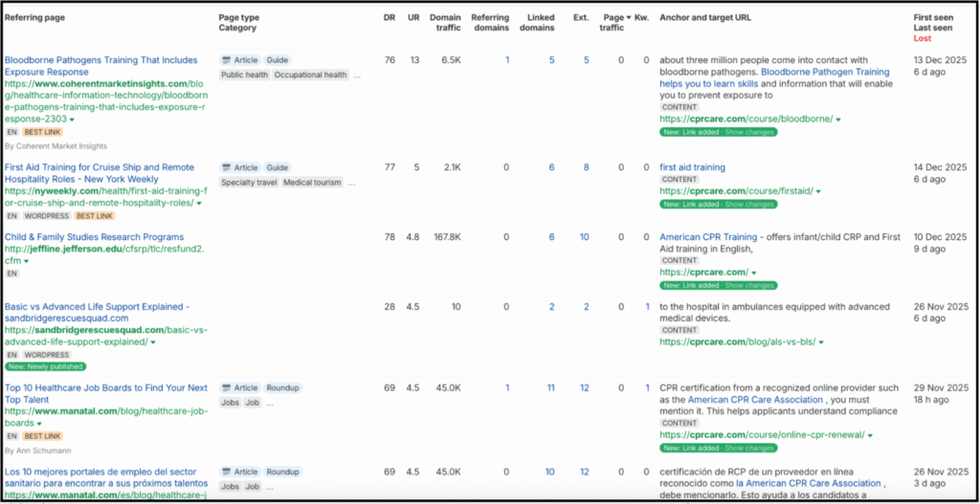
Task: Click CONTENT label under first aid training anchor
Action: pos(679,179)
